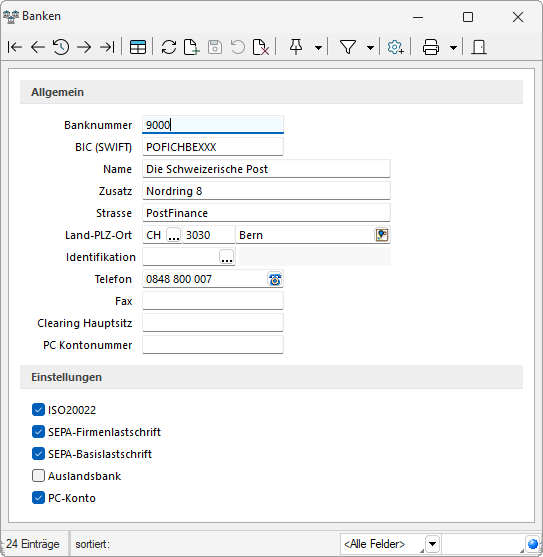
Task: Open the country lookup button beside CH
Action: click(174, 235)
